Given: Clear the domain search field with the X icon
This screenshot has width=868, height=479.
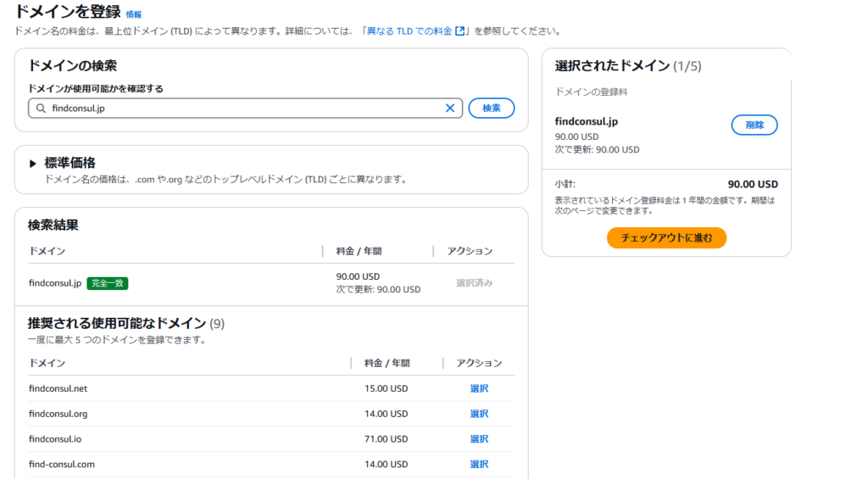Looking at the screenshot, I should click(x=450, y=109).
